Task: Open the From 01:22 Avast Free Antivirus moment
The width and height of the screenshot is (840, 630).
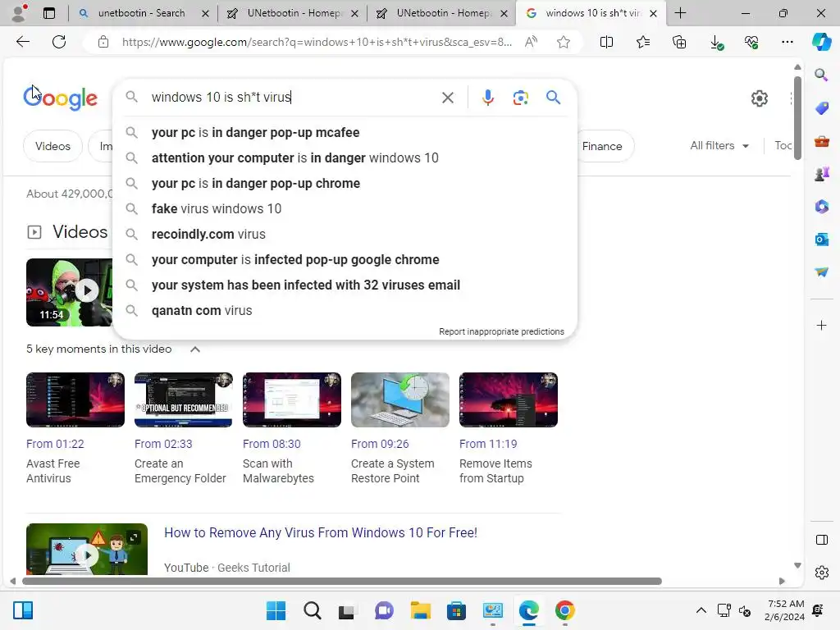Action: click(75, 428)
